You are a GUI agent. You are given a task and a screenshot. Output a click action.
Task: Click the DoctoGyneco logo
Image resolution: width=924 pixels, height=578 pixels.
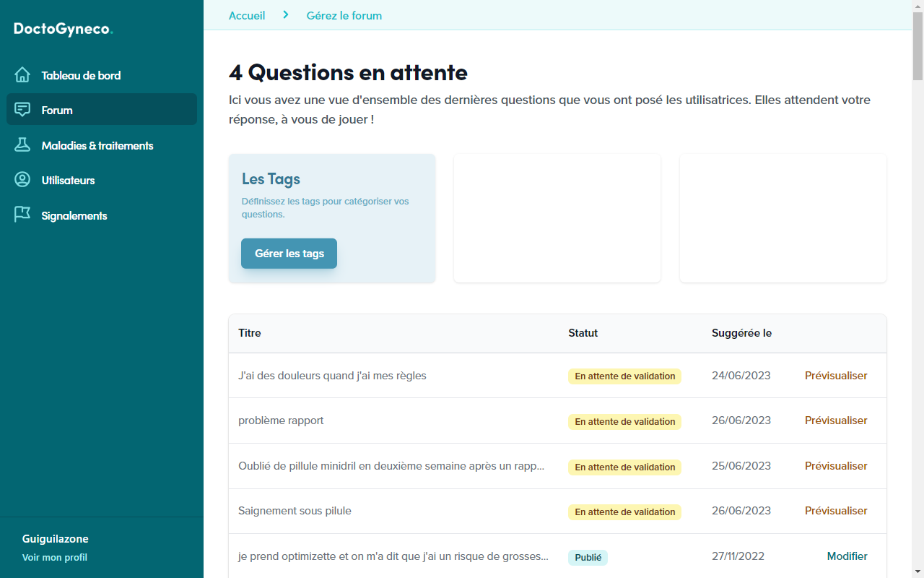coord(64,29)
